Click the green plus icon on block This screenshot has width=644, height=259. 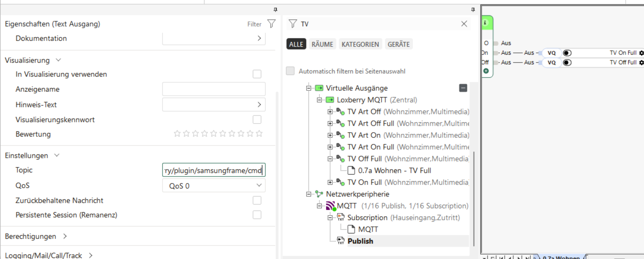point(486,71)
